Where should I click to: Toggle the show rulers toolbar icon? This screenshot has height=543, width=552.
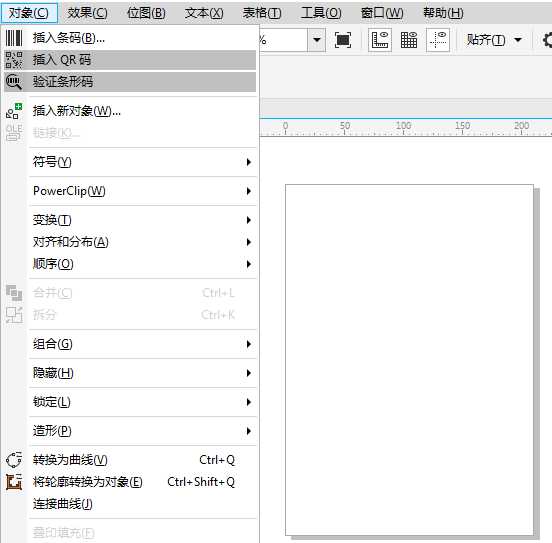click(x=380, y=40)
